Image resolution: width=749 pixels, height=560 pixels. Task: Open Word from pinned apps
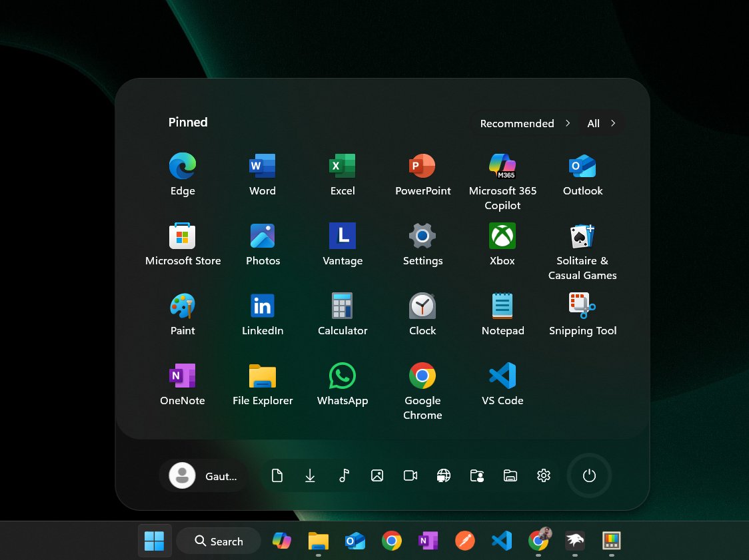click(262, 174)
